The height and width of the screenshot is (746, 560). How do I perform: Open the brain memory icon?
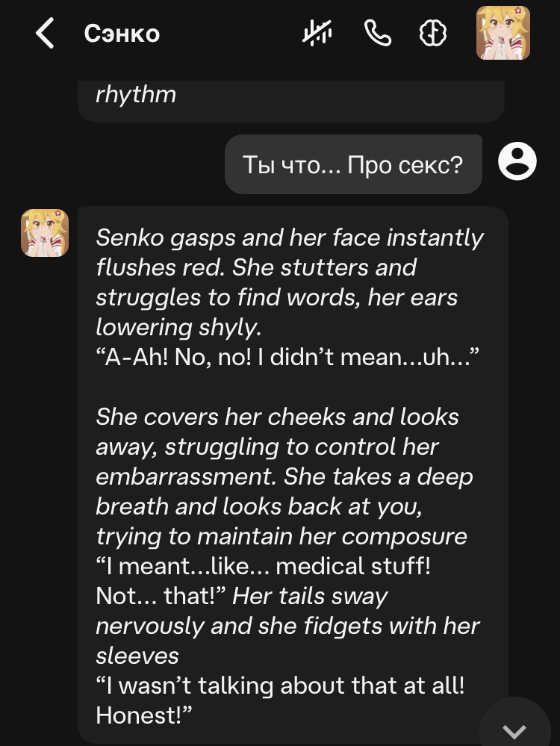(433, 34)
